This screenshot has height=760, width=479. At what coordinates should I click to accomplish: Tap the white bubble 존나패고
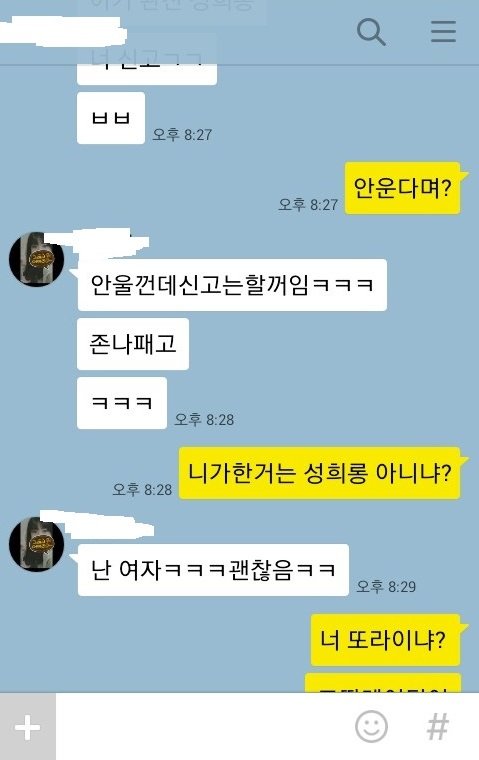(133, 344)
